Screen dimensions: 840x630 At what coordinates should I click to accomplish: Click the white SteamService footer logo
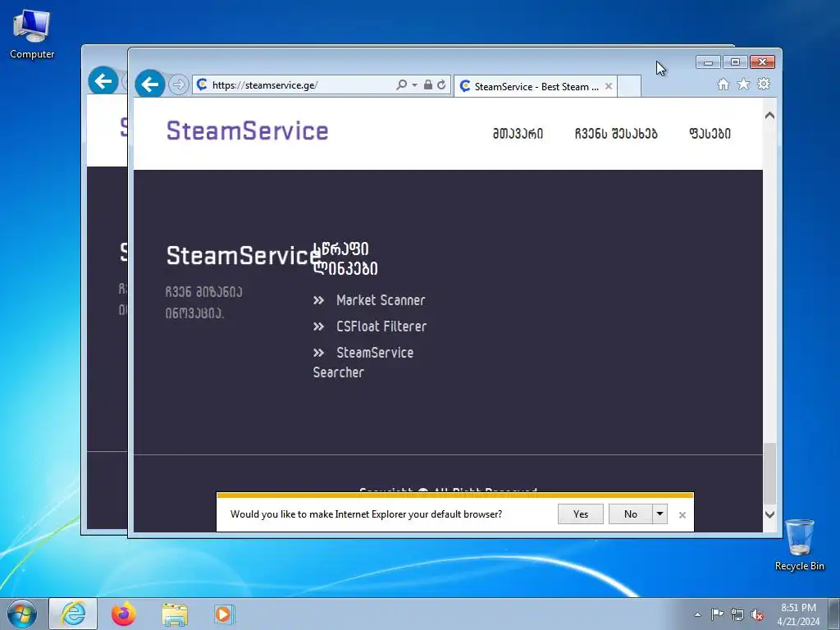(244, 256)
